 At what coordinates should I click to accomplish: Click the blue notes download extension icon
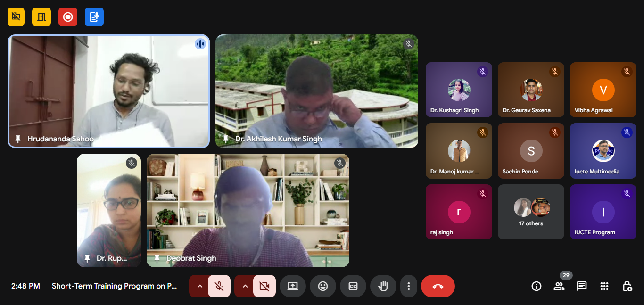[94, 17]
